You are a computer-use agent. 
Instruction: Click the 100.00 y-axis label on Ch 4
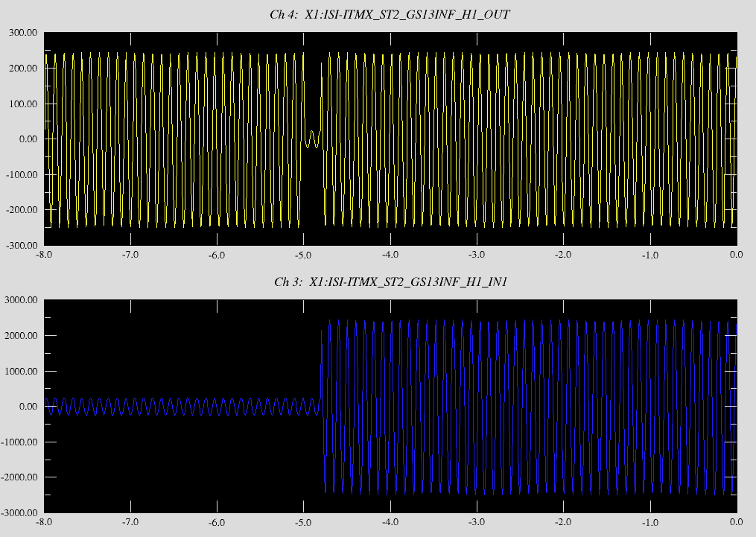[23, 104]
